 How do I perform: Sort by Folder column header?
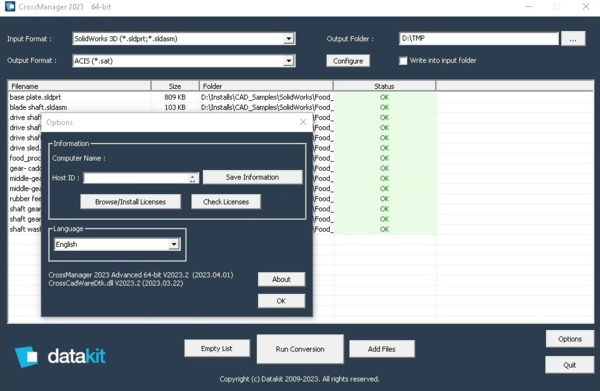point(266,86)
